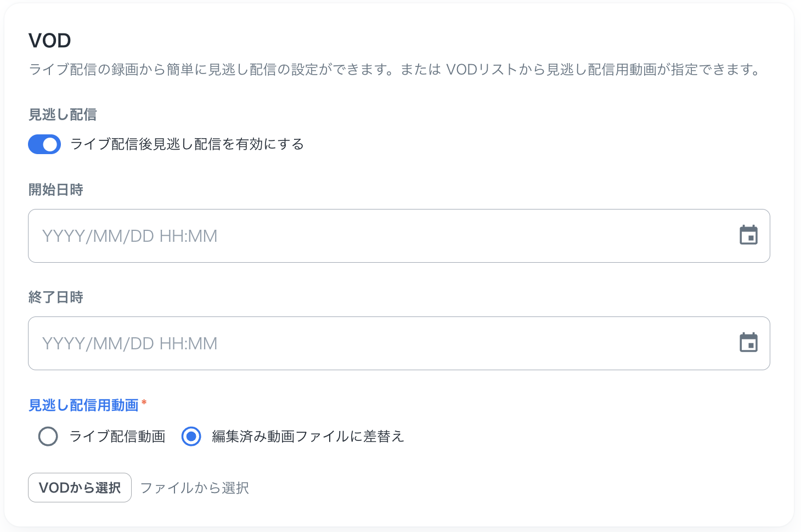Focus the 終了日時 YYYY/MM/DD field

[x=219, y=343]
